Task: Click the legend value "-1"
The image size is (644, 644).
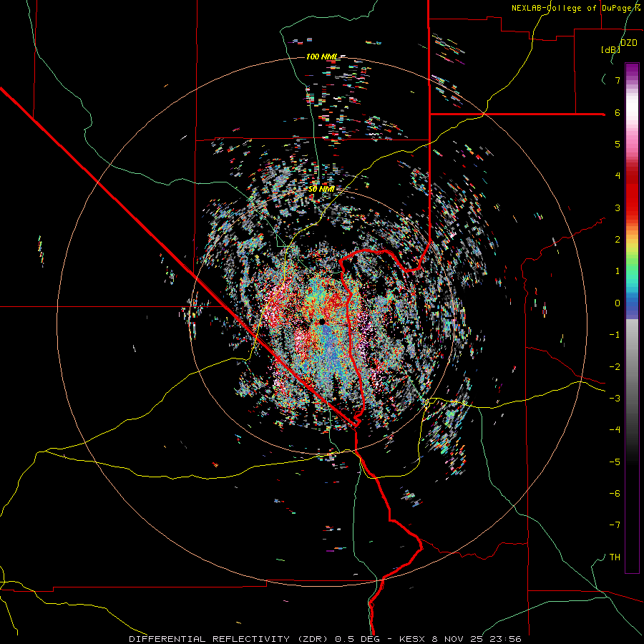Action: [x=615, y=335]
